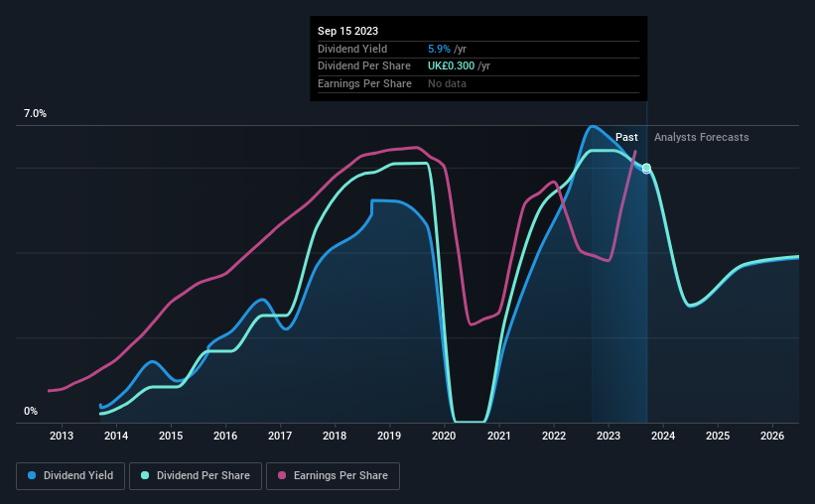Click the tooltip Dividend Yield row label

click(x=352, y=49)
